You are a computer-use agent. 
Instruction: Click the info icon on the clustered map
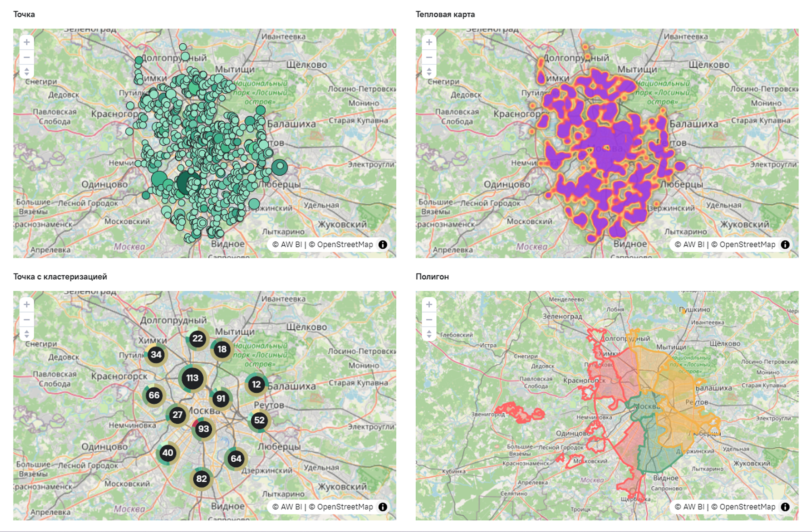click(x=383, y=507)
